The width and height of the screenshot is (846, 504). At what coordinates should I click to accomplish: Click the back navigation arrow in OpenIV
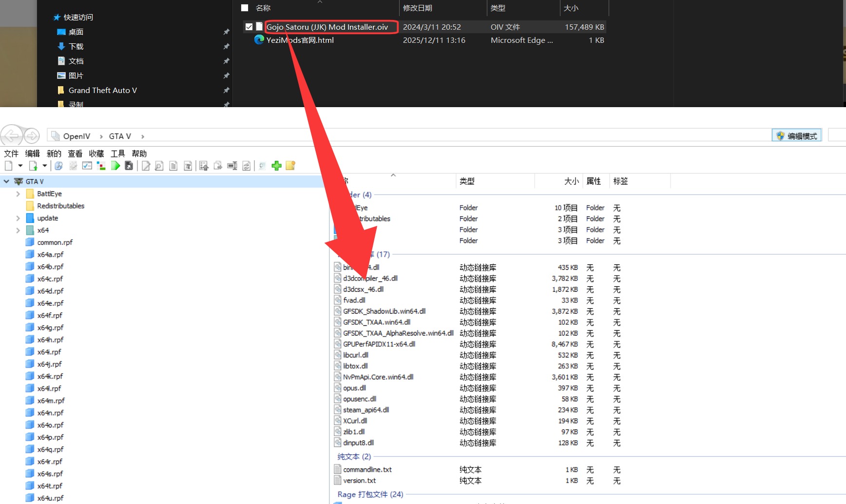click(12, 136)
